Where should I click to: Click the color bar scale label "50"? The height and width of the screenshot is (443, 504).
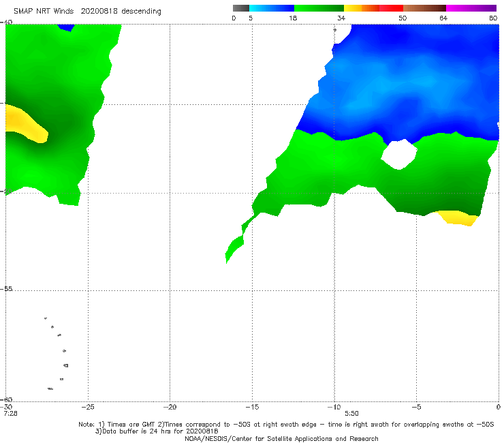(x=403, y=18)
